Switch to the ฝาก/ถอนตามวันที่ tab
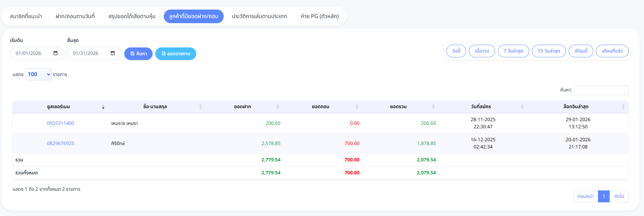 point(75,16)
